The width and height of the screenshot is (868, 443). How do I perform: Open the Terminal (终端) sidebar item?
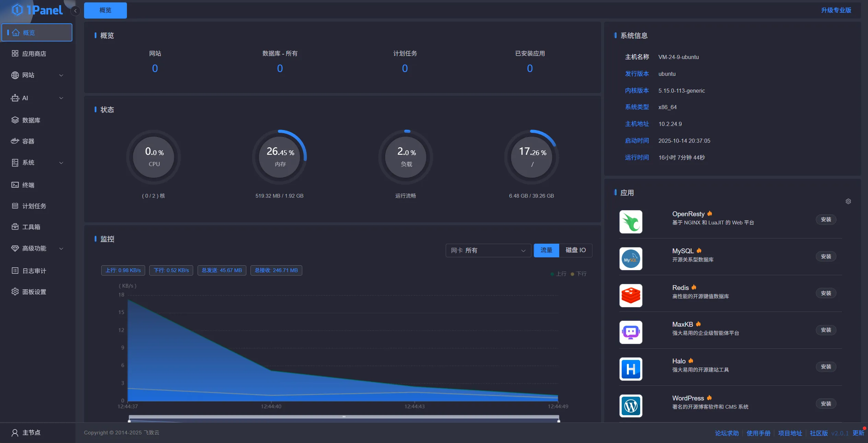pos(28,185)
